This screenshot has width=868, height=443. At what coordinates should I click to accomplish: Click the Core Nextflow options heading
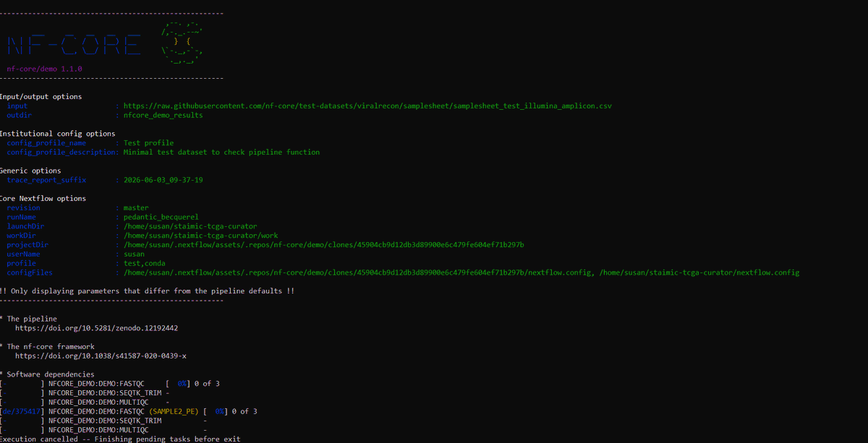(x=43, y=198)
